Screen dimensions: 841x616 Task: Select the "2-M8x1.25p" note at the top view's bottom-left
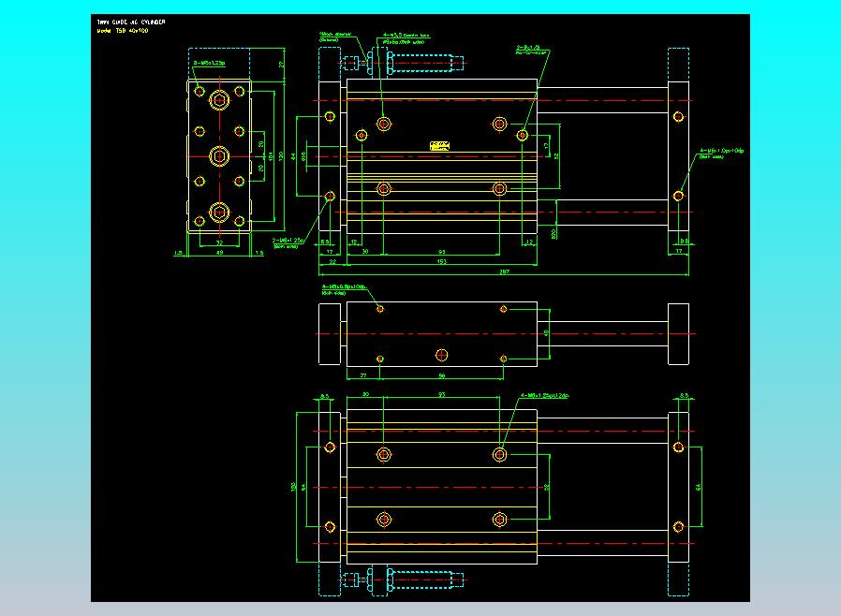click(288, 242)
